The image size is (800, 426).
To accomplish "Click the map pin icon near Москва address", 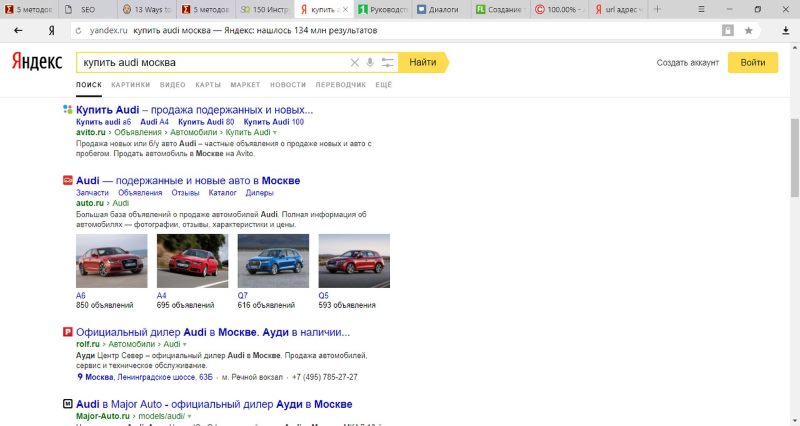I will 80,377.
